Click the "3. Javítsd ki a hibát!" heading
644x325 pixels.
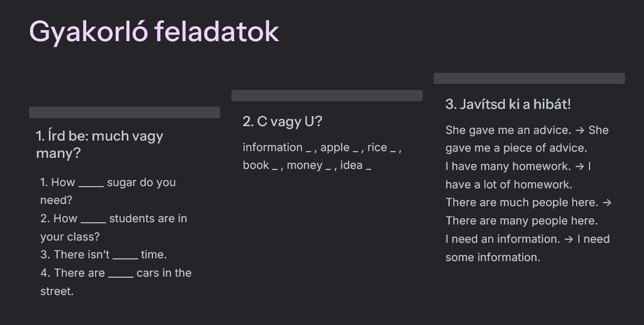click(508, 104)
